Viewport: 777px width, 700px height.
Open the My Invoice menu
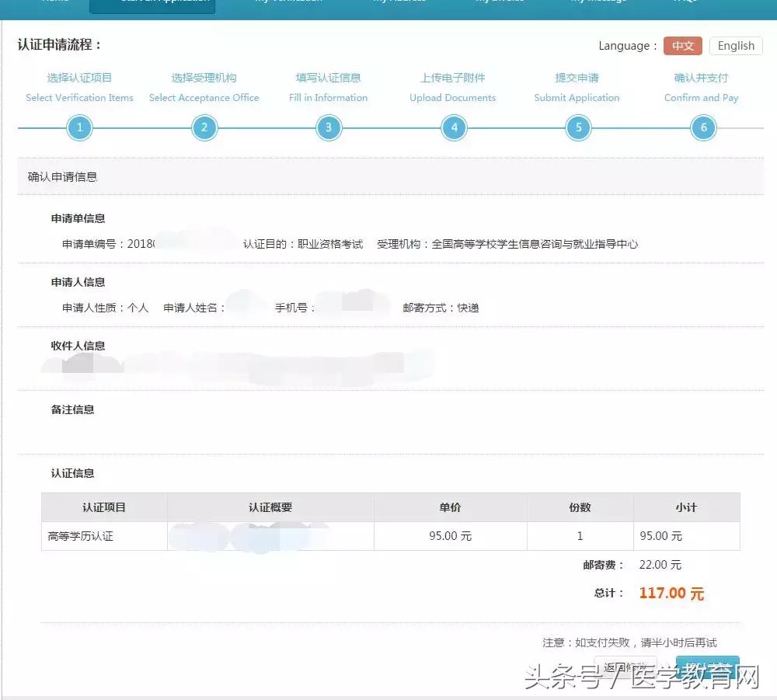click(499, 4)
